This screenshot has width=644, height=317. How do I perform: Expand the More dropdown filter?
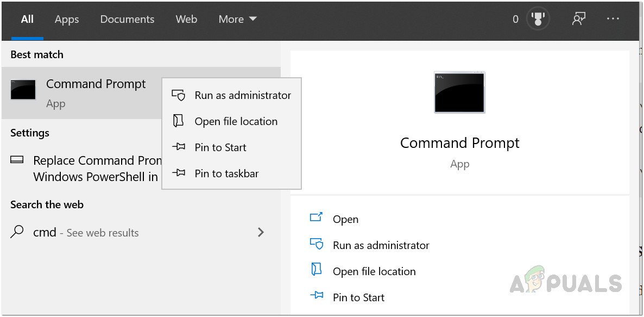coord(237,19)
